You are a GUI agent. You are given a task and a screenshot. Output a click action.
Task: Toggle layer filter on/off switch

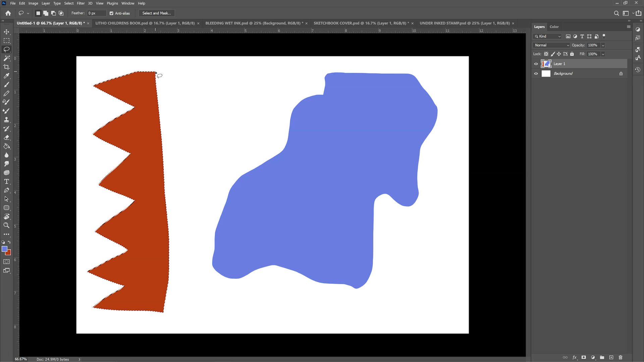(604, 36)
